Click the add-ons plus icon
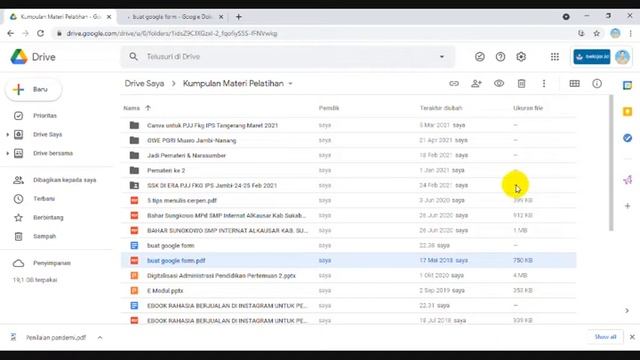The image size is (640, 360). [627, 206]
